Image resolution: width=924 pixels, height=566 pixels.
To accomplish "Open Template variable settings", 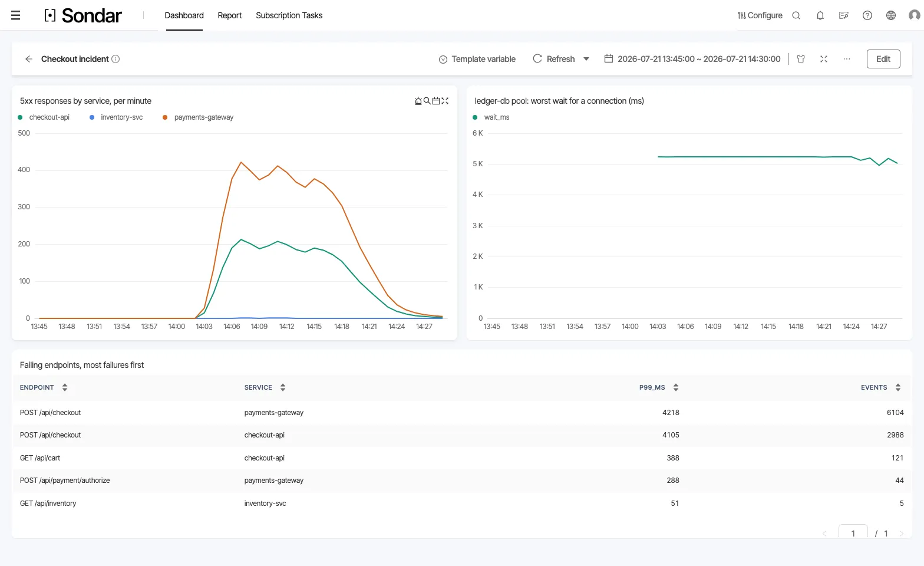I will (x=477, y=59).
